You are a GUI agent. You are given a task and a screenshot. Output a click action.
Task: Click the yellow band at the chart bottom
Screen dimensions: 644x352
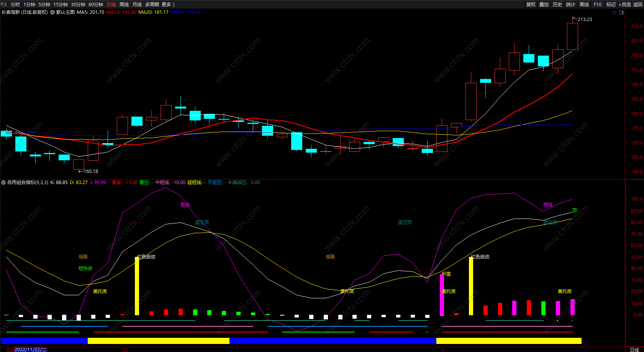point(158,341)
